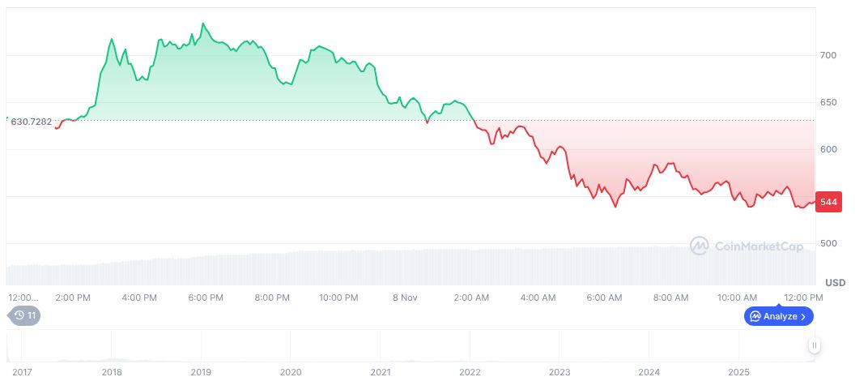
Task: Click 2024 on the year navigator
Action: [649, 372]
